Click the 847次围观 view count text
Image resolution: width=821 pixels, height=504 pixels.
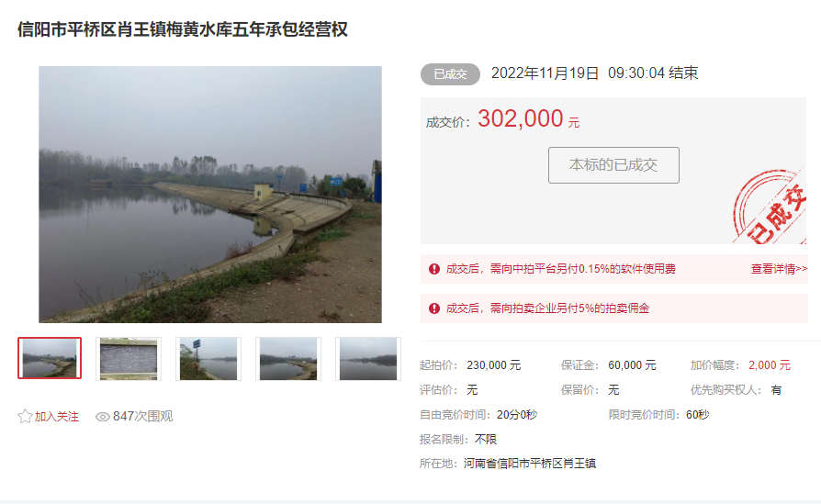[143, 416]
